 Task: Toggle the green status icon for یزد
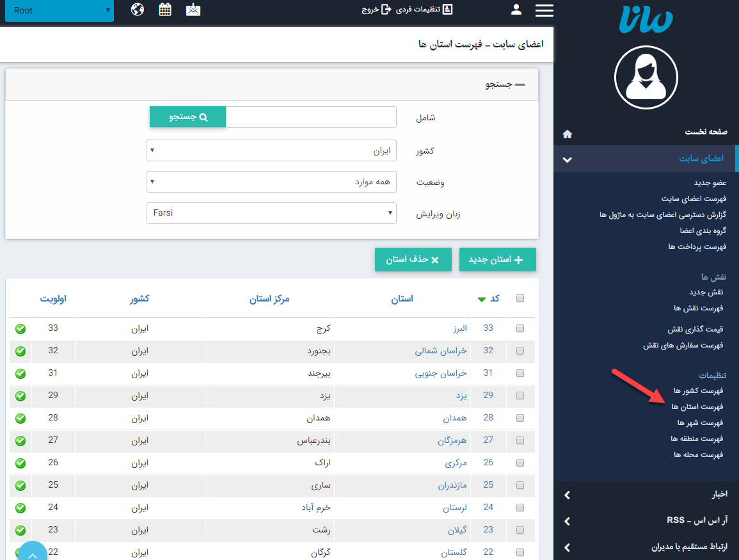tap(20, 396)
